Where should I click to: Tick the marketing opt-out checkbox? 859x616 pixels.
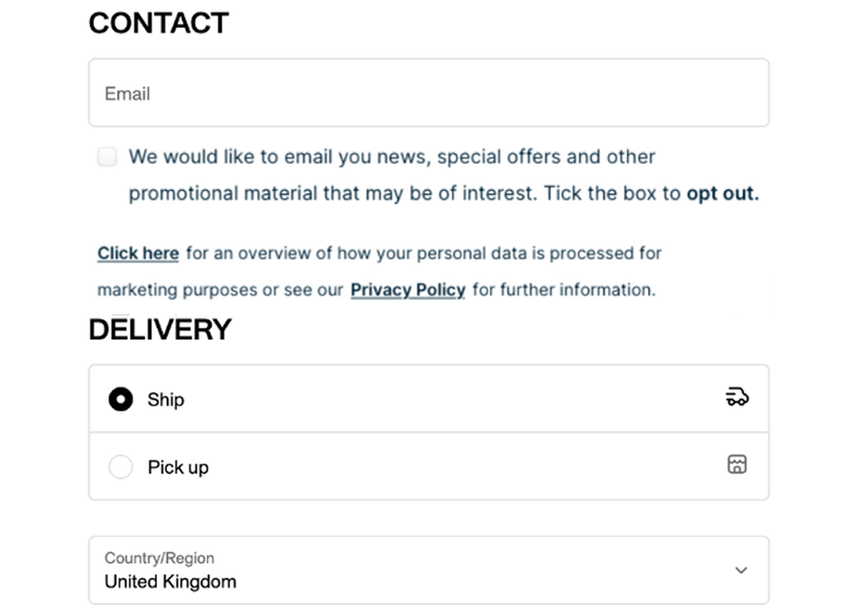click(108, 157)
